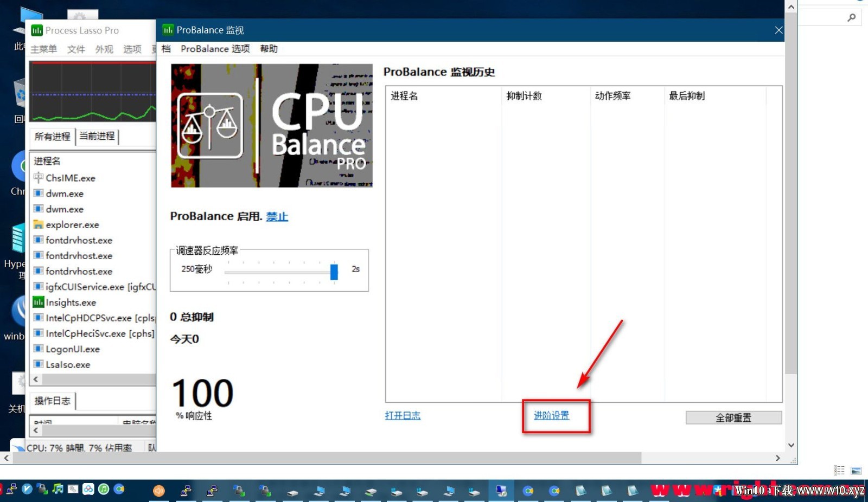Select the green Insights.exe icon in process list
Viewport: 868px width, 502px height.
[38, 302]
